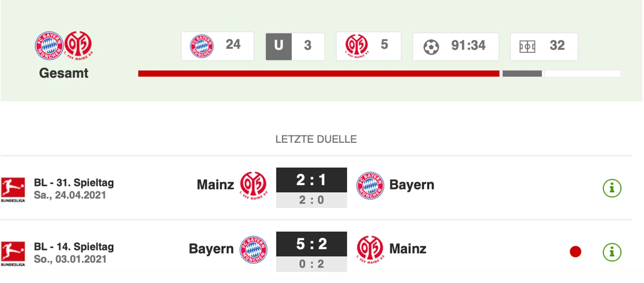Click Mainz crest in the 2:1 match row

coord(254,186)
